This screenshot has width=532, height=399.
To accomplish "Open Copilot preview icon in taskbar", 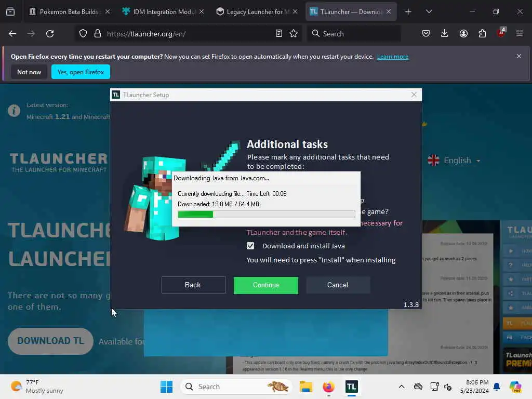I will pos(515,387).
